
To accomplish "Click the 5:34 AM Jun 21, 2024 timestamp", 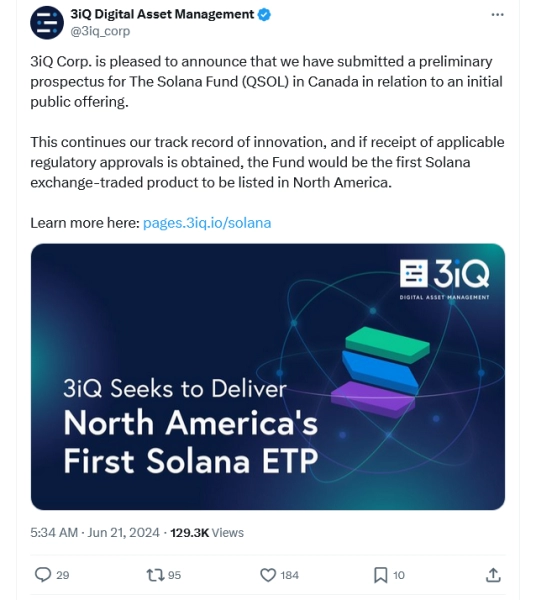I will pos(95,532).
